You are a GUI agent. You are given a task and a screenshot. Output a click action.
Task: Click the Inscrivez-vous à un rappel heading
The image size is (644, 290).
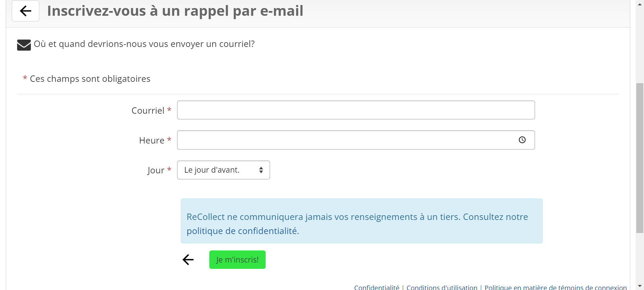click(x=175, y=11)
